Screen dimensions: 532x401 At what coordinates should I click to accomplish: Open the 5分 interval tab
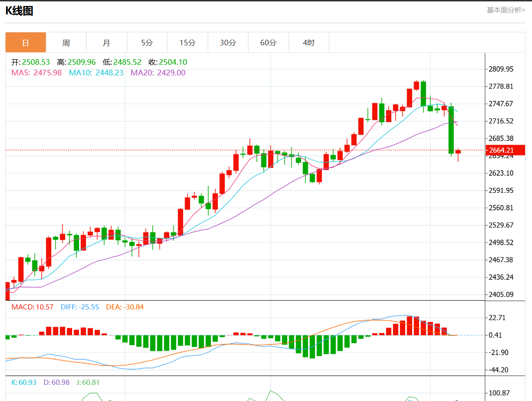click(147, 43)
